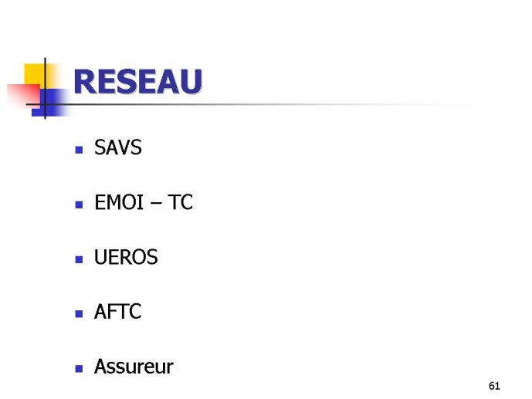
Task: Click the blue bullet square beside SAVS
Action: [x=79, y=150]
